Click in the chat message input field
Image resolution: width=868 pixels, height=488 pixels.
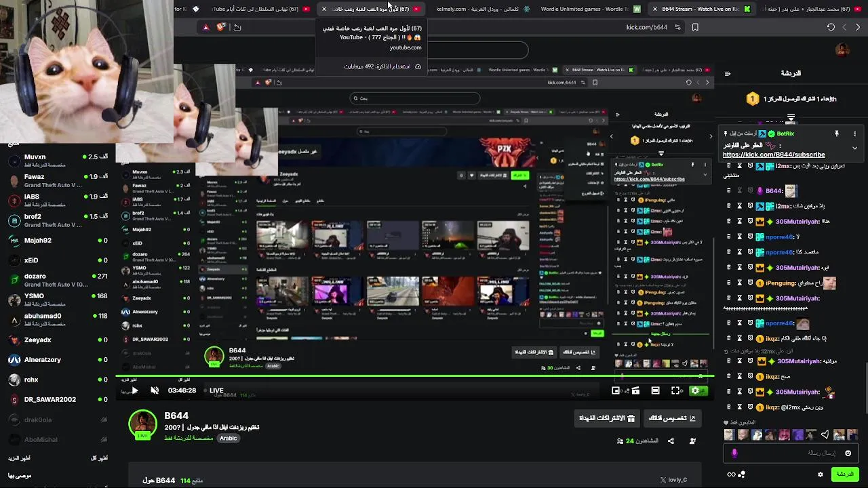790,453
